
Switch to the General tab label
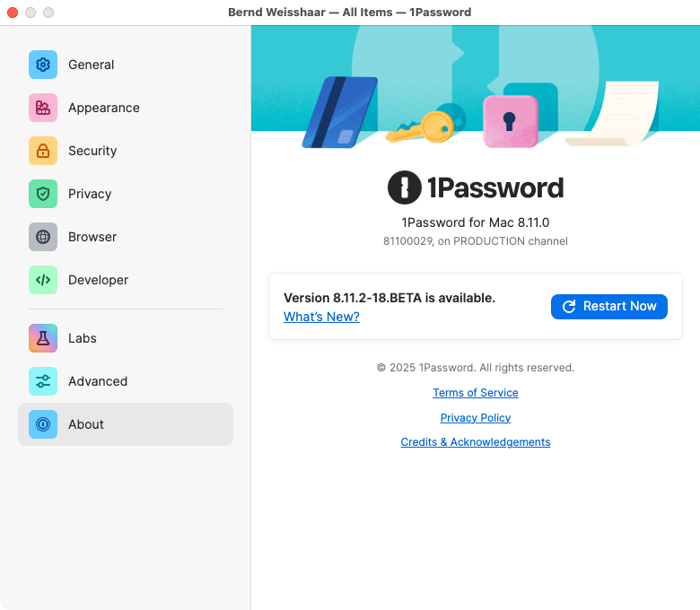click(x=91, y=65)
